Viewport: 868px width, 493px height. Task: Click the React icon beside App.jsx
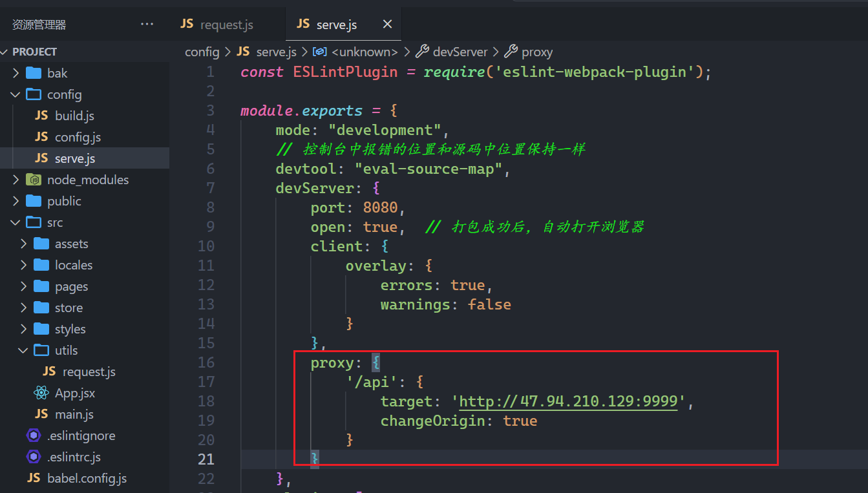[x=41, y=393]
